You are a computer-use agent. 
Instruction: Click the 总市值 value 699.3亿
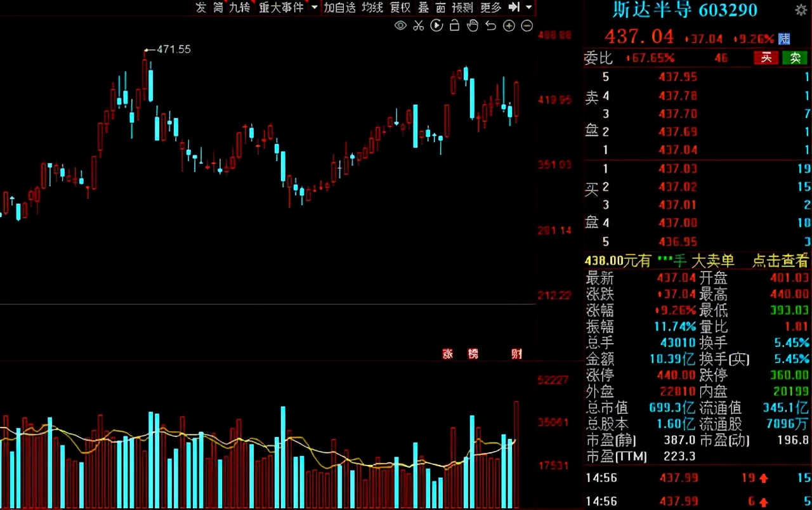click(x=672, y=407)
